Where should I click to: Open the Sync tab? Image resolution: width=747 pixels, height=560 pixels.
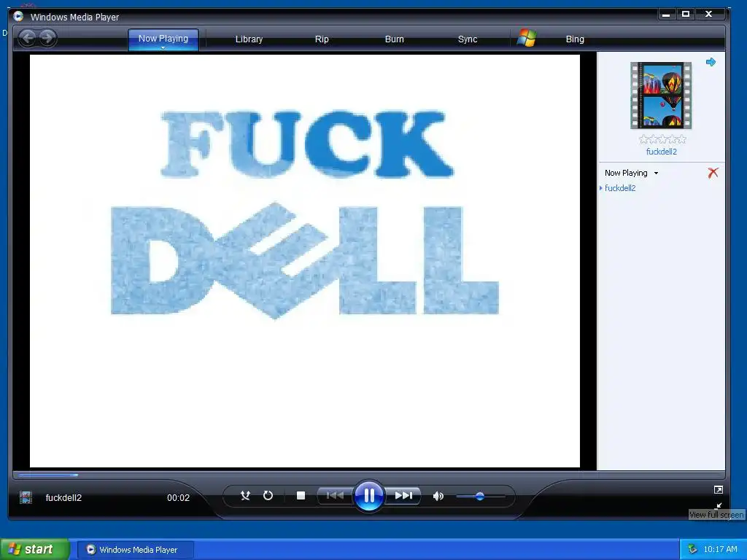pyautogui.click(x=468, y=39)
